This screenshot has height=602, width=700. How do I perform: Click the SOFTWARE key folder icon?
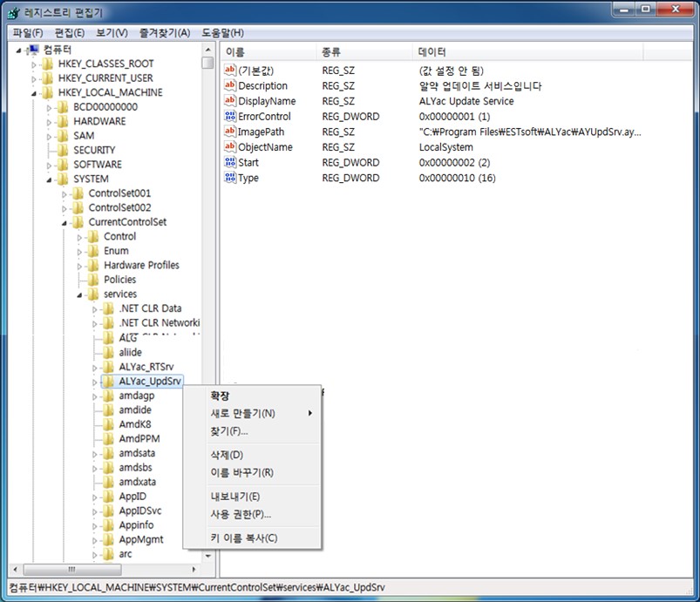click(62, 165)
